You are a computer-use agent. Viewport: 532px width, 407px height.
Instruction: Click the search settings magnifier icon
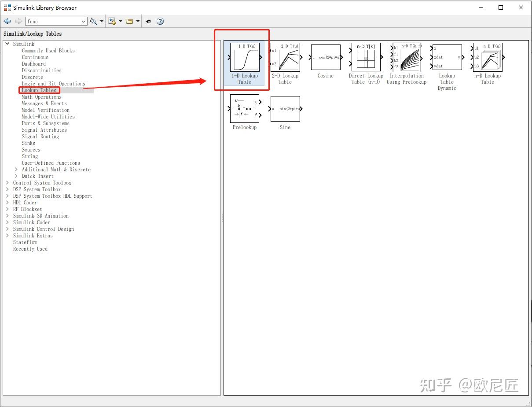click(93, 21)
